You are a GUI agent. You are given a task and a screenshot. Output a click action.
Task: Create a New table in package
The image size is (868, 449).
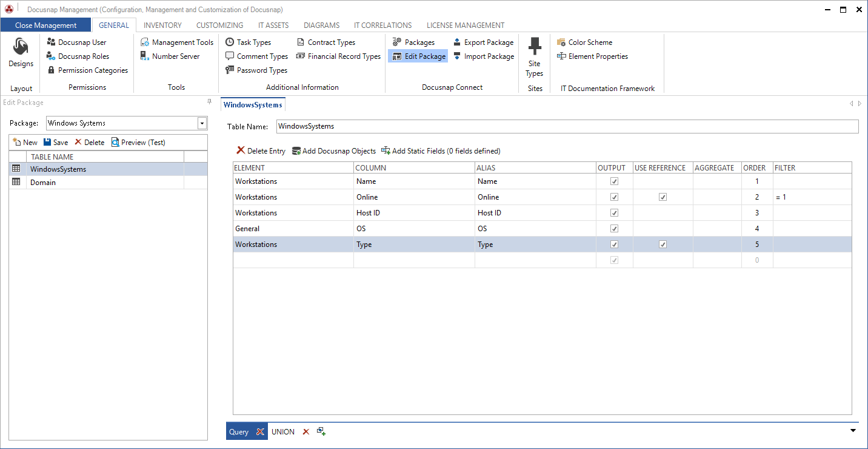pos(25,143)
